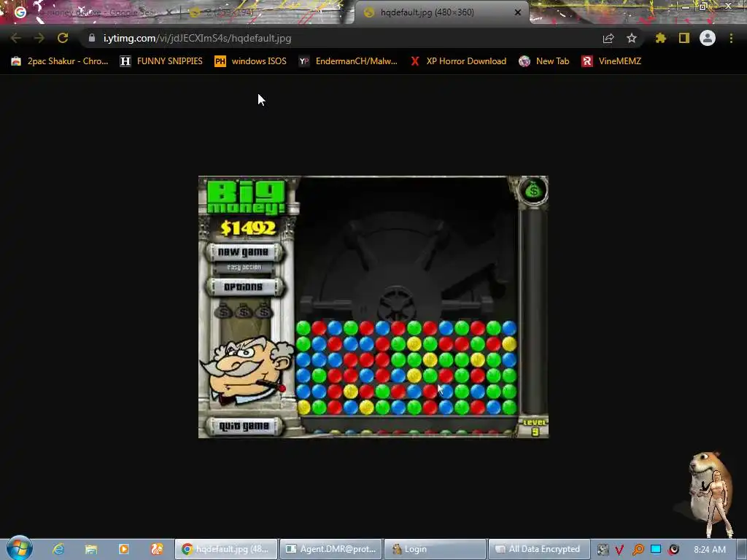Image resolution: width=747 pixels, height=560 pixels.
Task: Click the quit game button in image
Action: coord(244,426)
